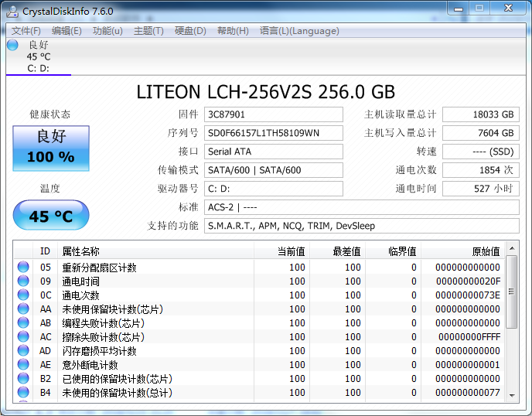The image size is (532, 416).
Task: Open the 功能(u) menu
Action: (107, 31)
